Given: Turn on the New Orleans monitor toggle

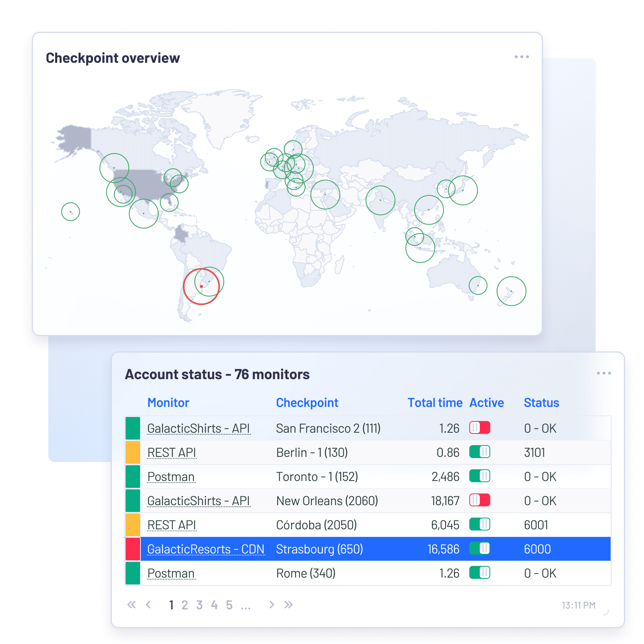Looking at the screenshot, I should 479,500.
